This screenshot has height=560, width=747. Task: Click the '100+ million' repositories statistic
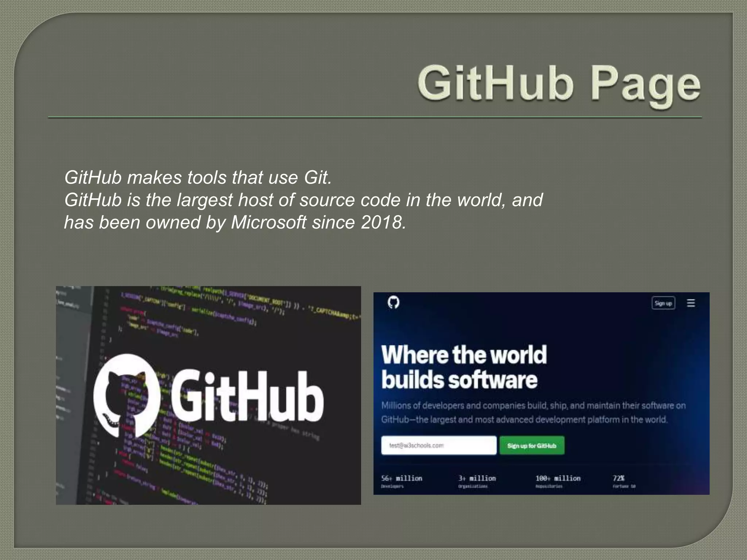pos(558,481)
